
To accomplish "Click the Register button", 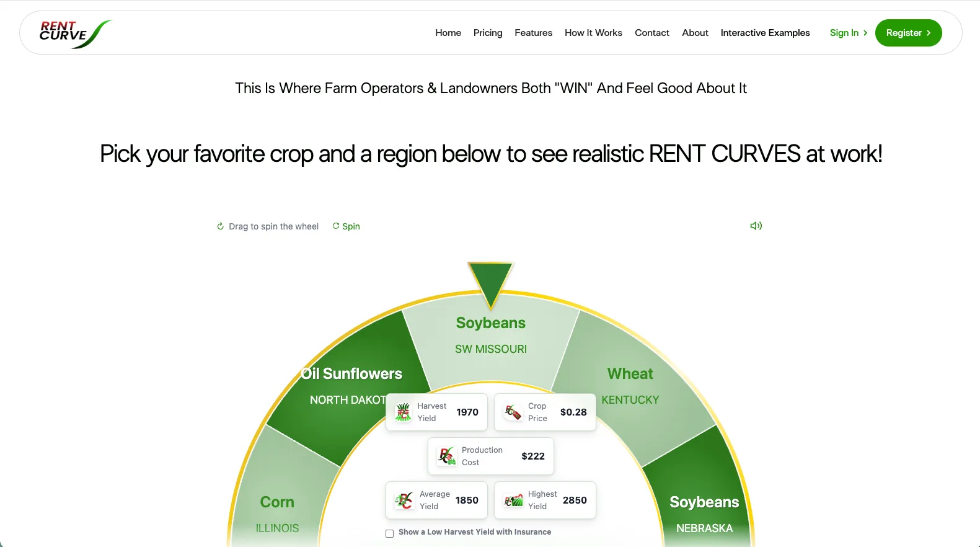I will pos(908,33).
